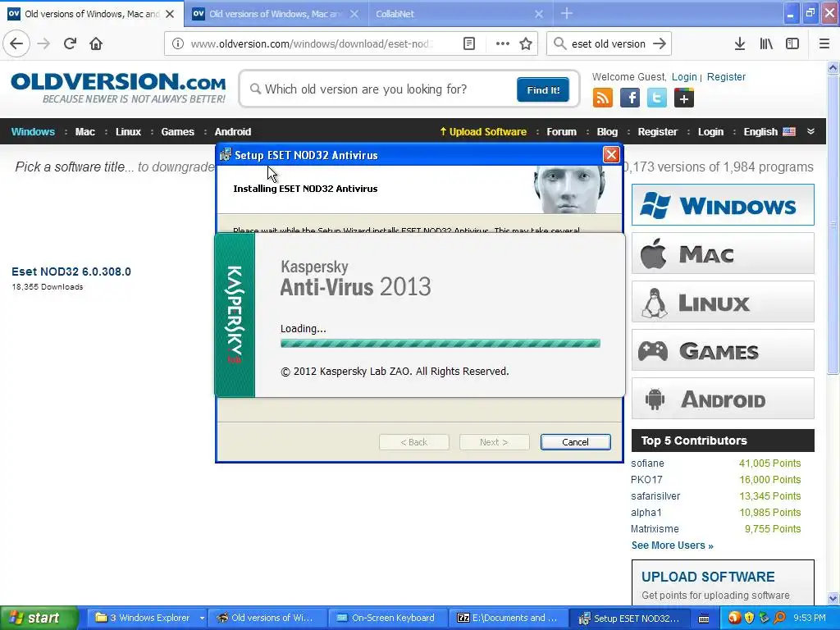Show site information icon in address bar
This screenshot has width=840, height=630.
point(178,43)
